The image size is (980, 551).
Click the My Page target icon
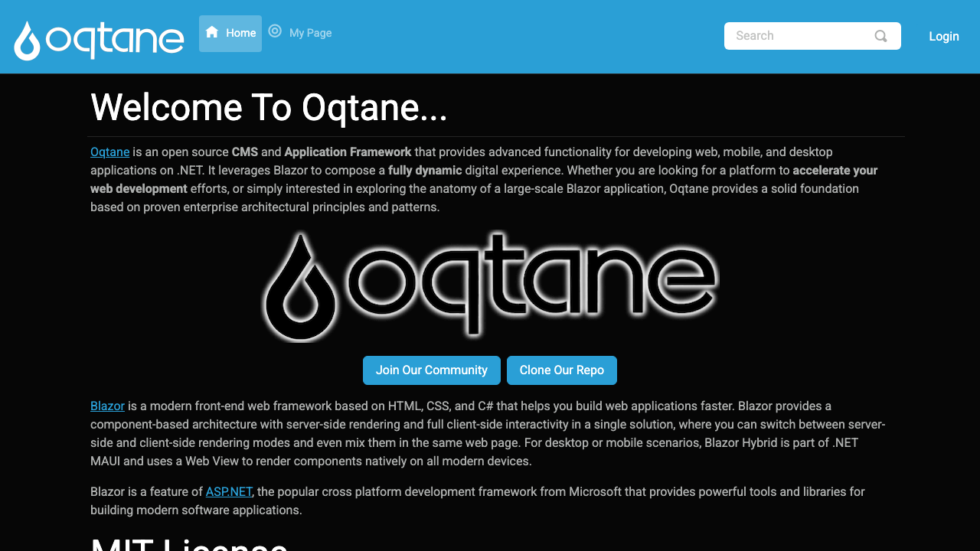275,31
